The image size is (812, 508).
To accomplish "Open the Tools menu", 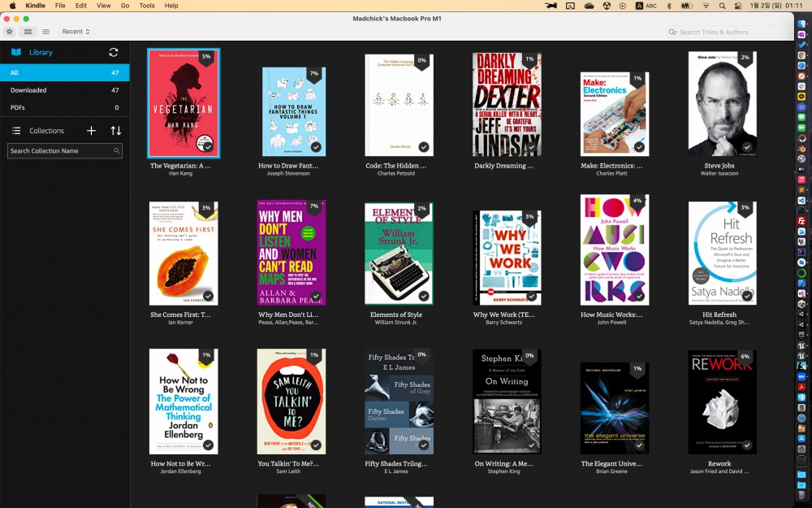I will [146, 6].
